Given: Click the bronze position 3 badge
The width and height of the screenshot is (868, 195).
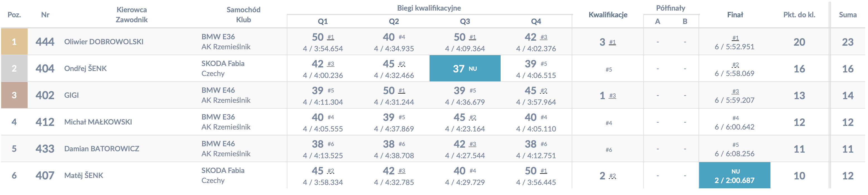Looking at the screenshot, I should point(14,95).
